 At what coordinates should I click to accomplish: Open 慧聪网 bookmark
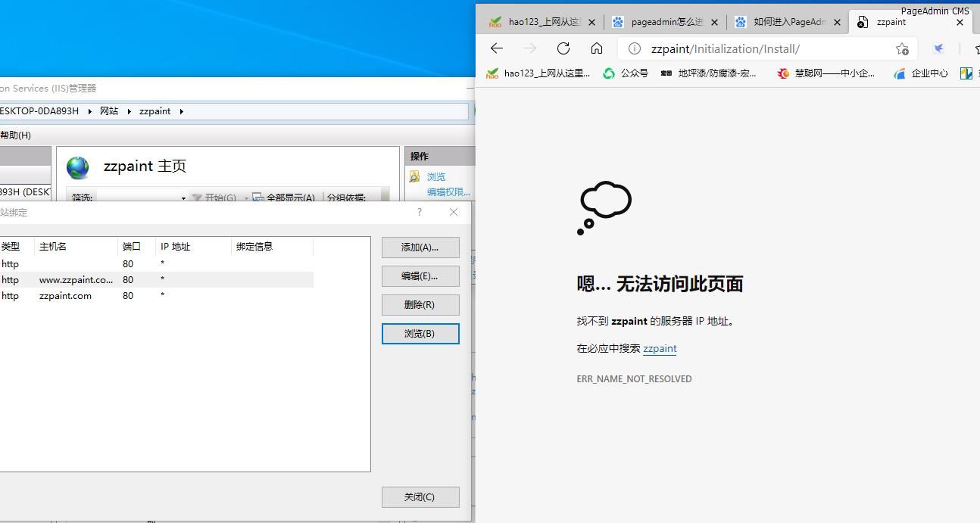pyautogui.click(x=826, y=73)
